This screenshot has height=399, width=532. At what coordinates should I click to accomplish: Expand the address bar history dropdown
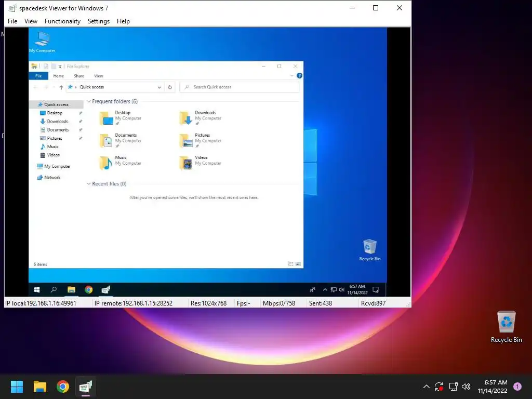tap(159, 87)
